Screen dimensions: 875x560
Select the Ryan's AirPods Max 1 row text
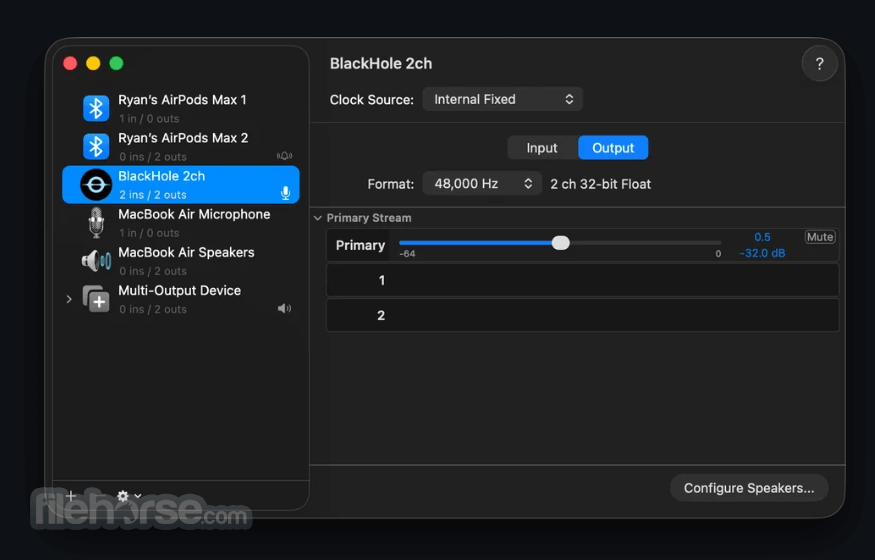pyautogui.click(x=182, y=100)
